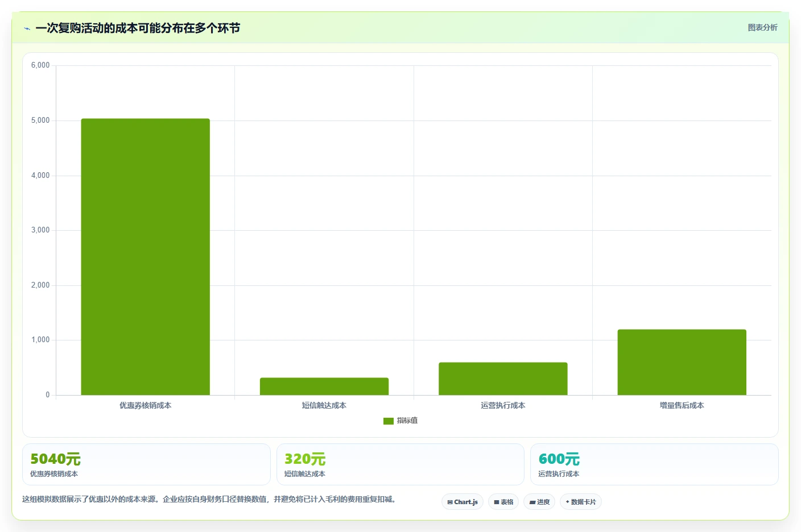Click the description text starting with 这组模拟数据
Viewport: 801px width, 532px height.
pos(209,499)
